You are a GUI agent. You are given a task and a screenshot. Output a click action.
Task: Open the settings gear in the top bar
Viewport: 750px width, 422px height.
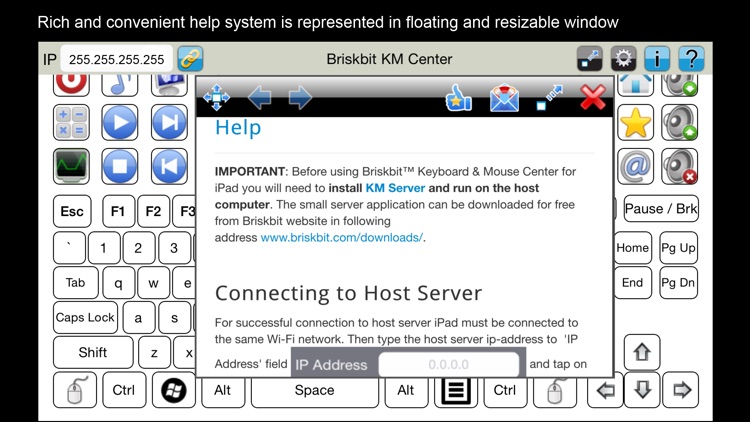pyautogui.click(x=623, y=59)
